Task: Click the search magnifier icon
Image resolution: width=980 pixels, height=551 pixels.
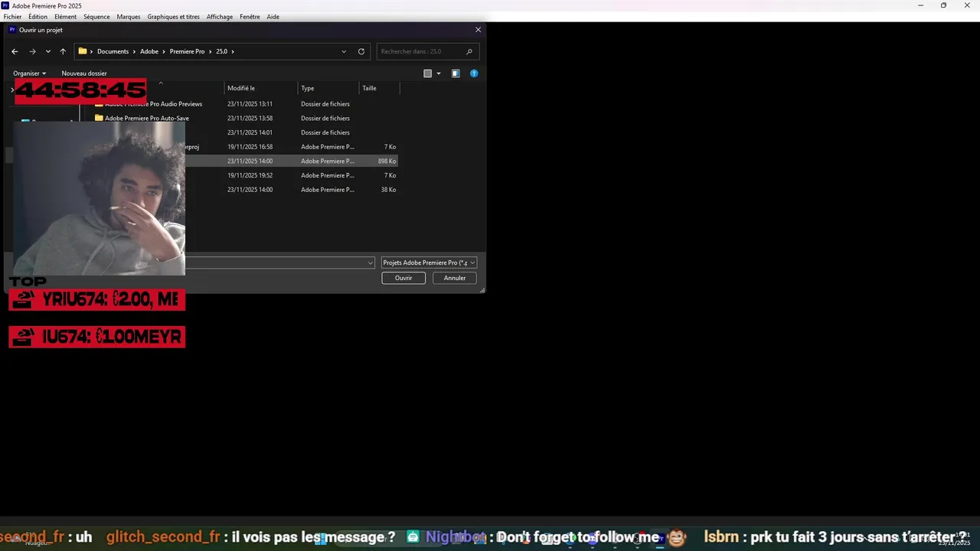Action: [x=469, y=51]
